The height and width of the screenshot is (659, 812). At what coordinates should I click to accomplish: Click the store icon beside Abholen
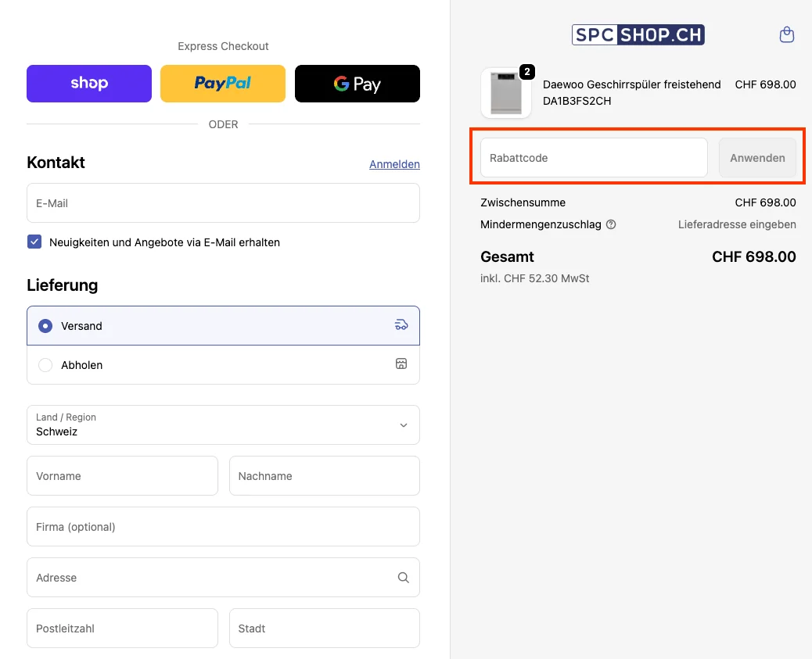click(x=401, y=364)
